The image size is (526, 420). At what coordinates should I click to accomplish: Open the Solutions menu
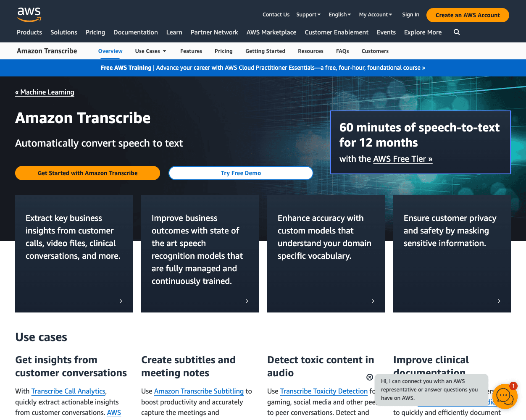(x=64, y=32)
